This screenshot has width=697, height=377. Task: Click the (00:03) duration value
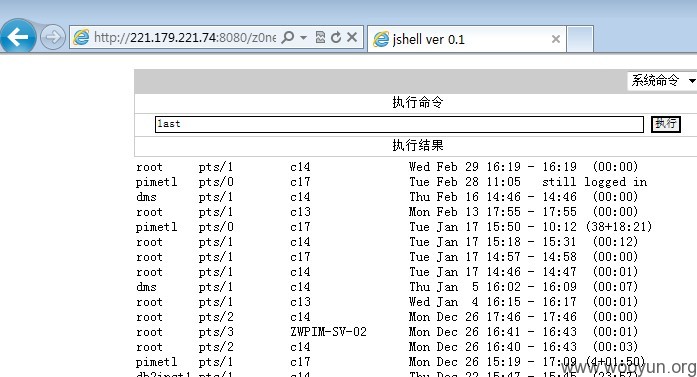point(615,346)
